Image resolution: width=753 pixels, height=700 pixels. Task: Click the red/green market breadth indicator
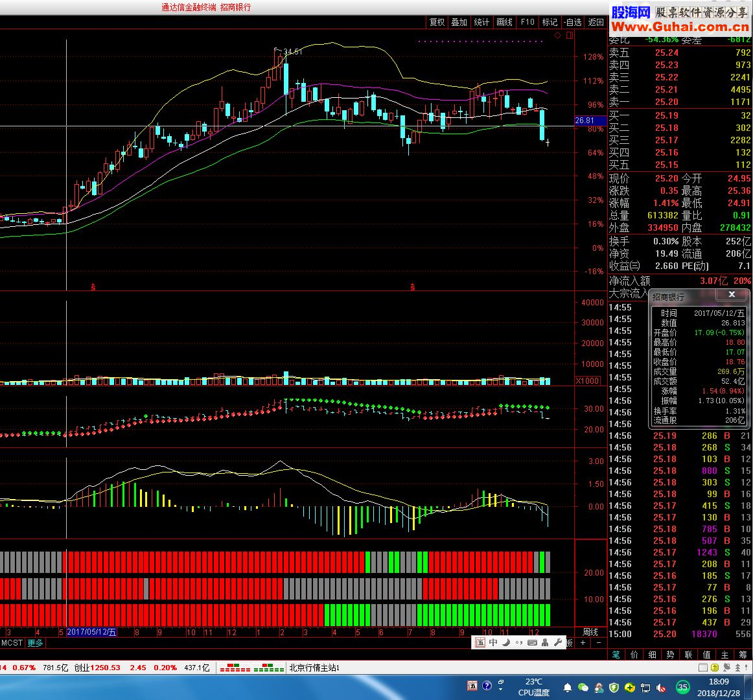(252, 668)
